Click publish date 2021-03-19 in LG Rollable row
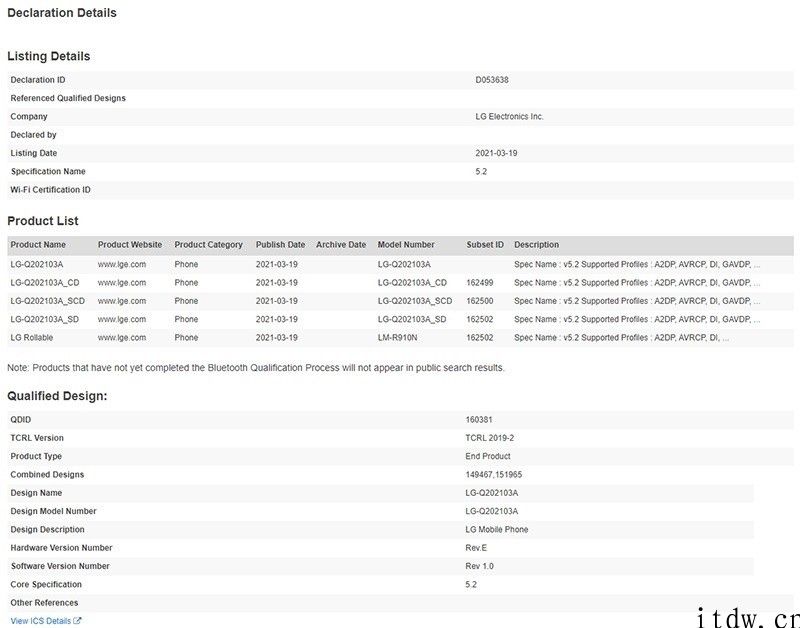The height and width of the screenshot is (628, 800). click(277, 338)
